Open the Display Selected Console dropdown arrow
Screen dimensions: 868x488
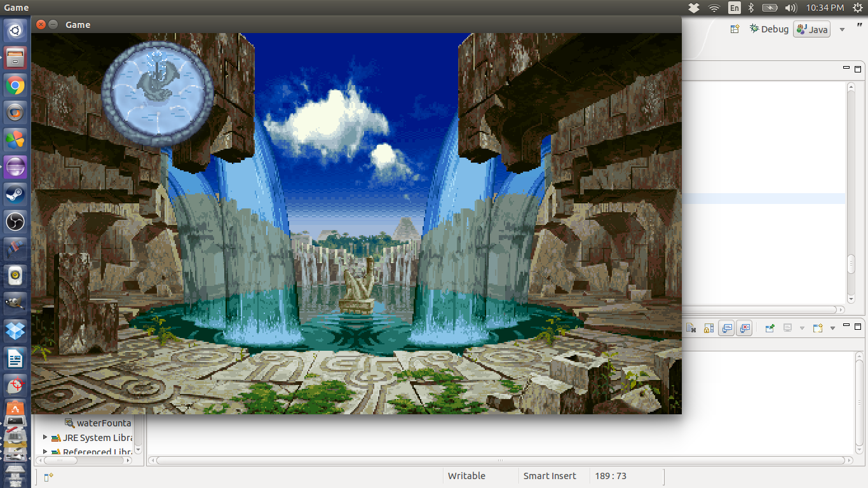(x=802, y=329)
